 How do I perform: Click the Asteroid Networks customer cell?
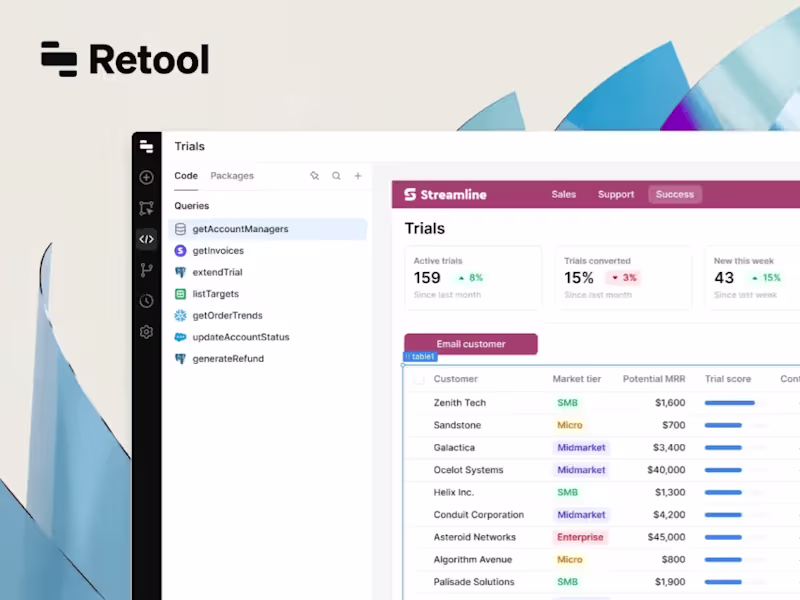point(474,537)
